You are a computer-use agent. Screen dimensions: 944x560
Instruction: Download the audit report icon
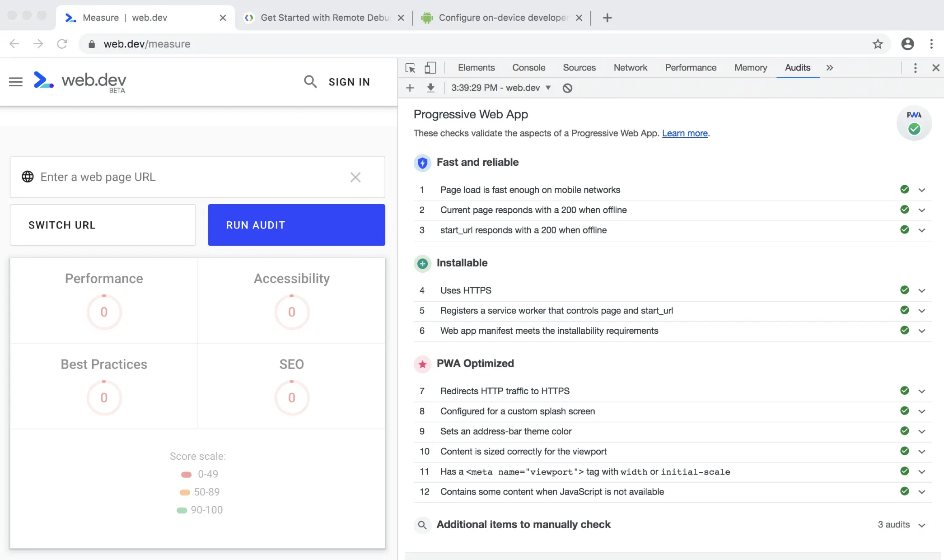point(430,88)
